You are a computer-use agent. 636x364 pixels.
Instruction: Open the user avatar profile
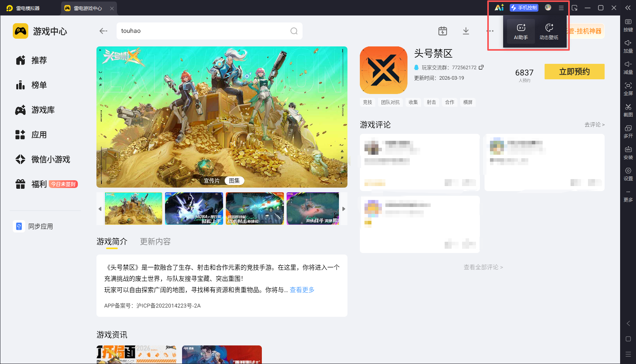tap(548, 7)
